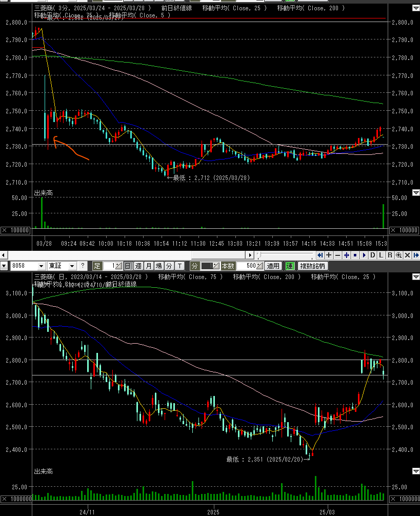This screenshot has width=420, height=516.
Task: Select 日 daily chart period
Action: (x=128, y=266)
